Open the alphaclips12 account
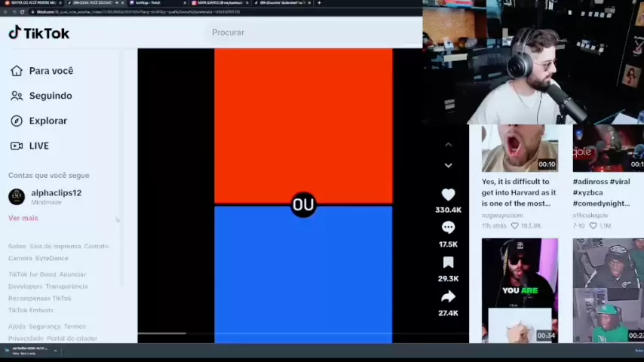The width and height of the screenshot is (644, 362). click(56, 193)
